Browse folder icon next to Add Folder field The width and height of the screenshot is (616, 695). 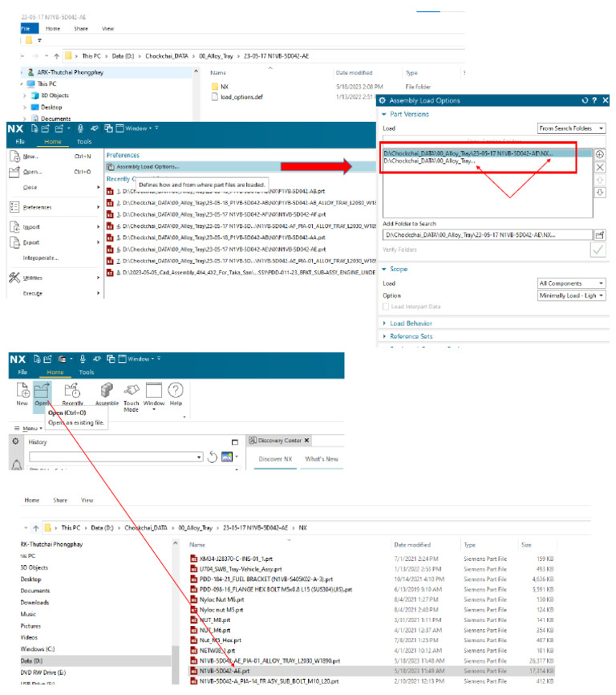[x=600, y=234]
